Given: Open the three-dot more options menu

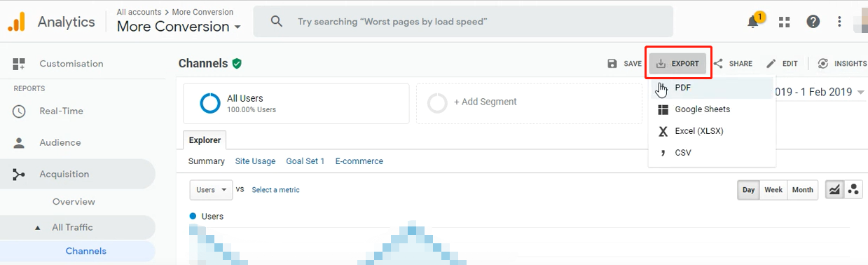Looking at the screenshot, I should tap(839, 22).
